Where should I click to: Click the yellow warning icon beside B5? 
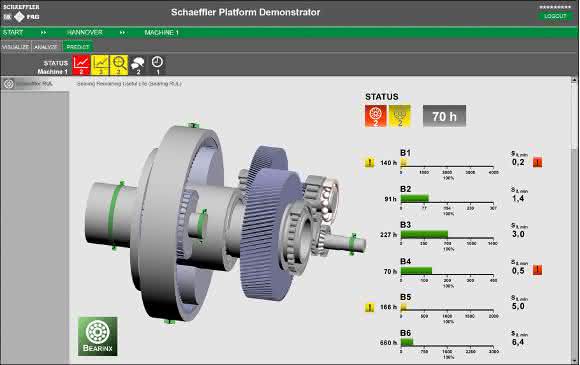(x=369, y=307)
